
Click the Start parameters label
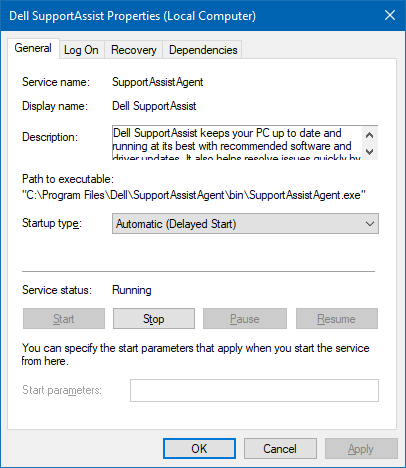[x=62, y=390]
